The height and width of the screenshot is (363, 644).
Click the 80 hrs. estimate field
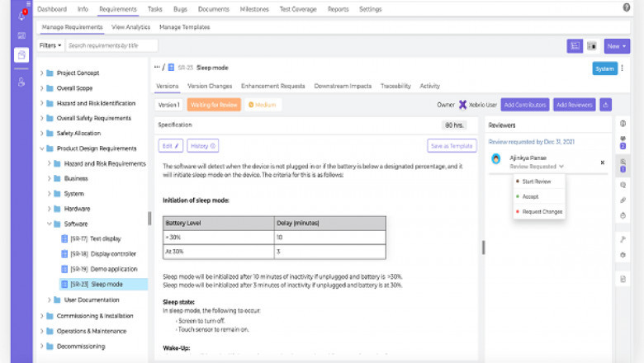(454, 125)
